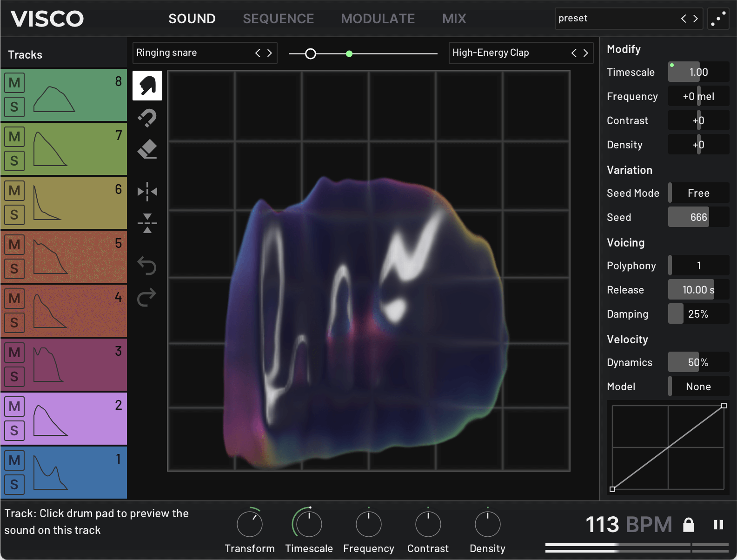Undo the last edit

coord(147,266)
